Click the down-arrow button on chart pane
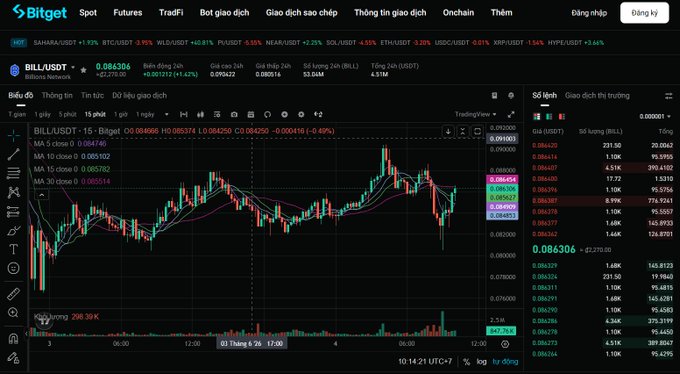 point(448,131)
